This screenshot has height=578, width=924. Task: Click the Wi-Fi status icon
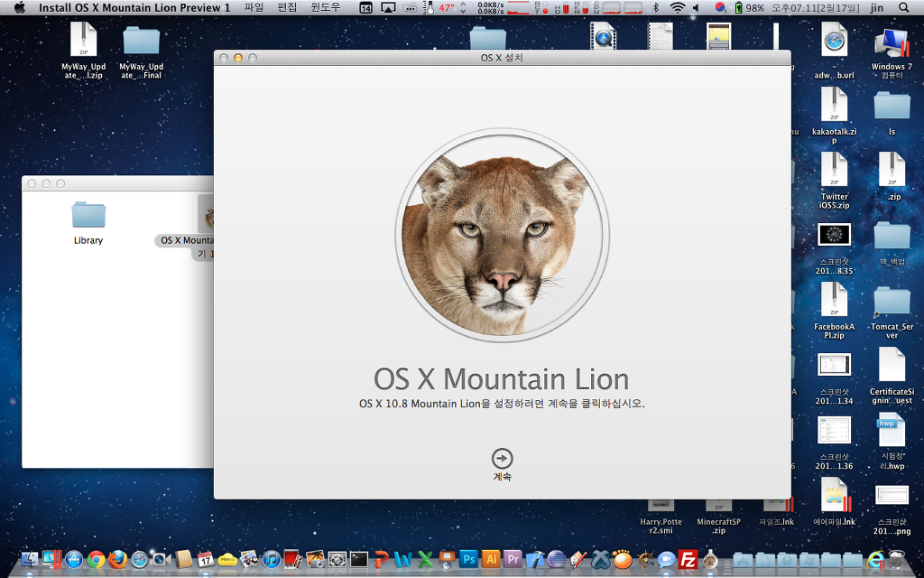coord(678,7)
